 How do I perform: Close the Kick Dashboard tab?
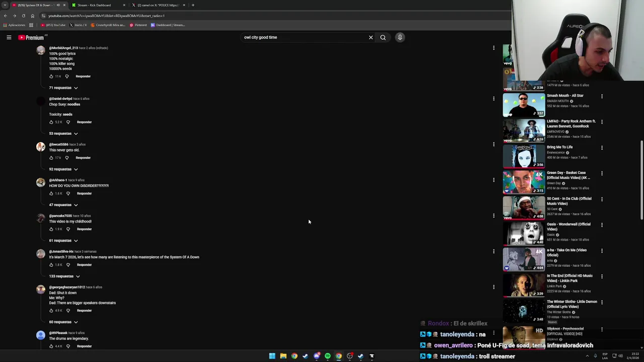124,5
